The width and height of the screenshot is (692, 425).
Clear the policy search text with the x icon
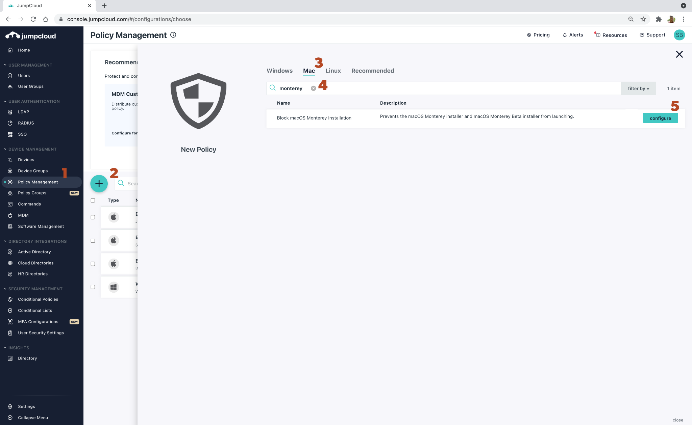[x=313, y=88]
